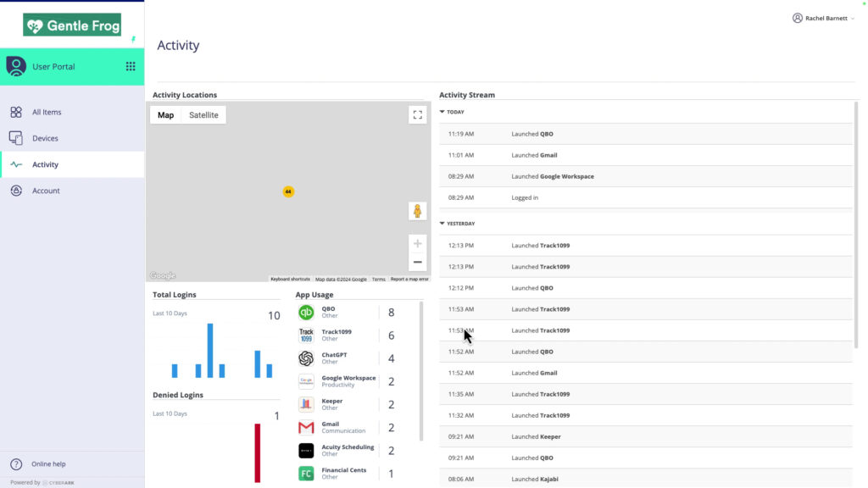Collapse the TODAY section in Activity Stream
This screenshot has height=488, width=868.
[442, 111]
